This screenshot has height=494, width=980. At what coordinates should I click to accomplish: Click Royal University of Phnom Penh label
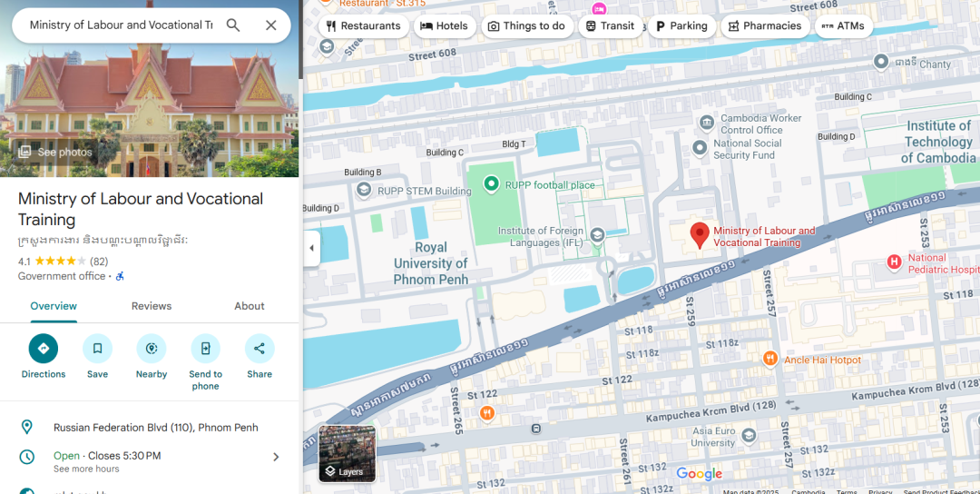[x=431, y=263]
